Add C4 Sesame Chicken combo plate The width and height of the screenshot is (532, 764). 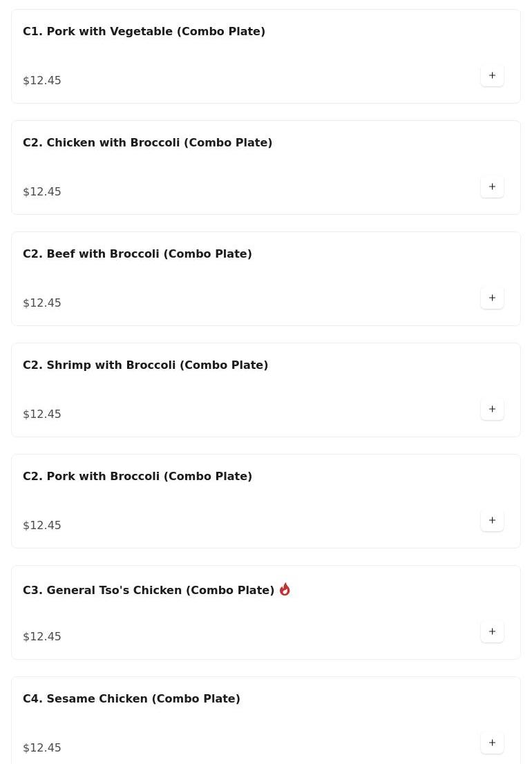pyautogui.click(x=492, y=743)
